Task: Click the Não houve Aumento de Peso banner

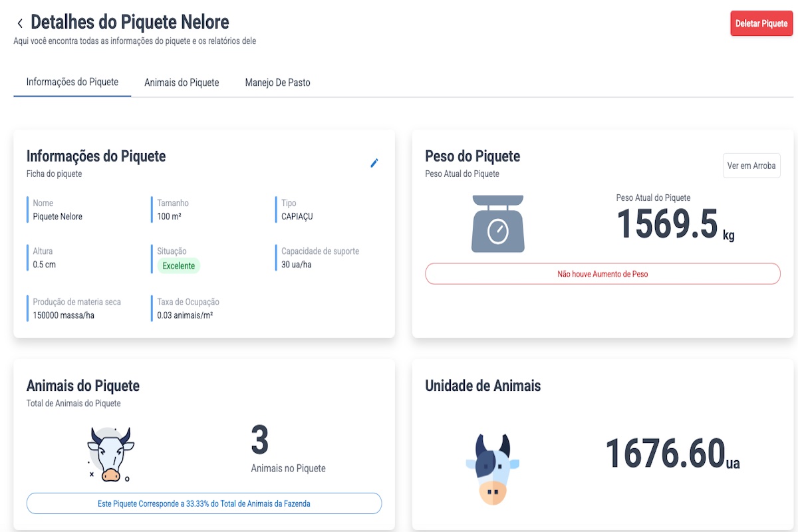Action: click(x=602, y=274)
